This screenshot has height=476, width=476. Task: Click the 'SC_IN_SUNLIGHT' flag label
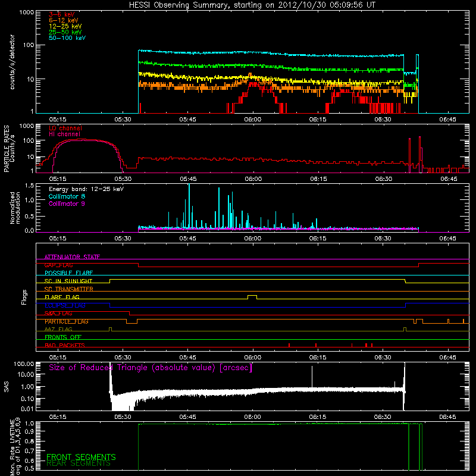(x=68, y=281)
